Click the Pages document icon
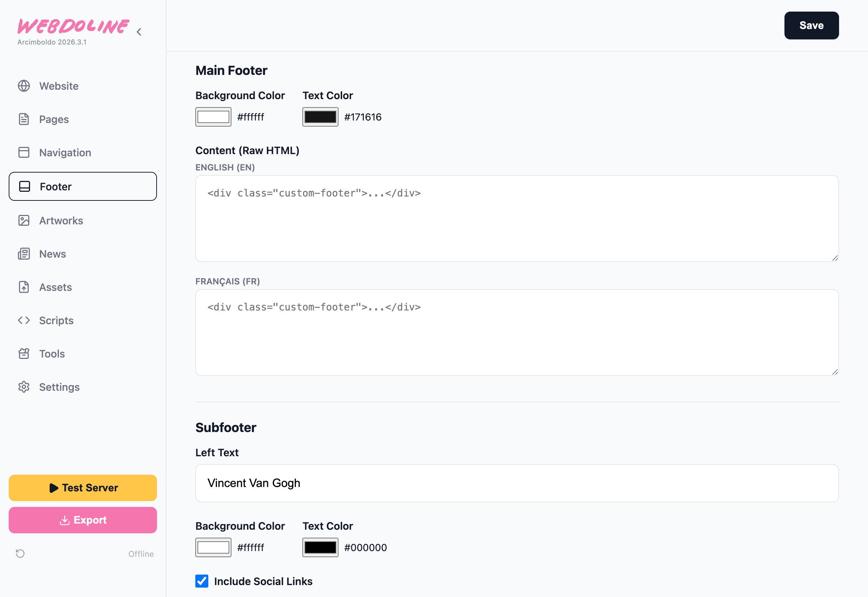 (24, 119)
